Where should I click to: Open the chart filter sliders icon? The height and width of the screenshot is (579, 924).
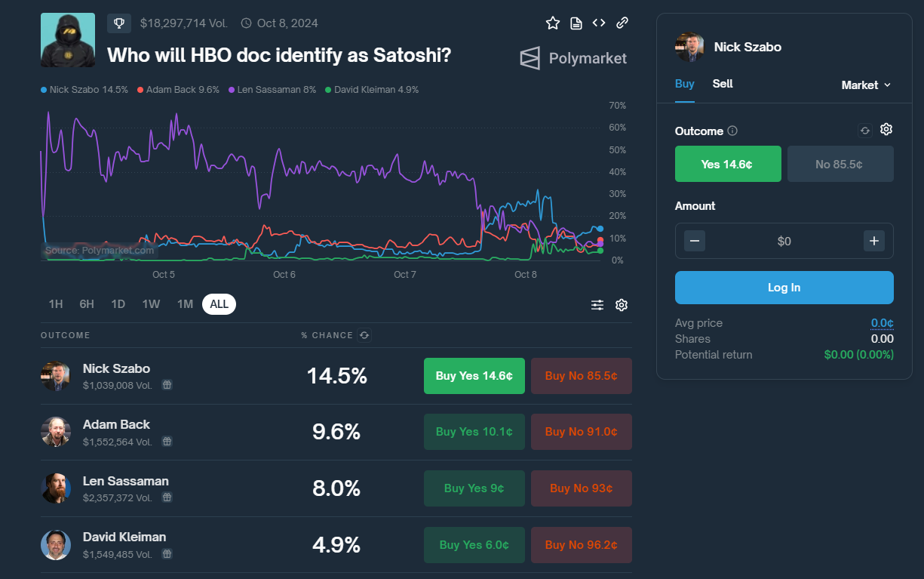pos(597,305)
